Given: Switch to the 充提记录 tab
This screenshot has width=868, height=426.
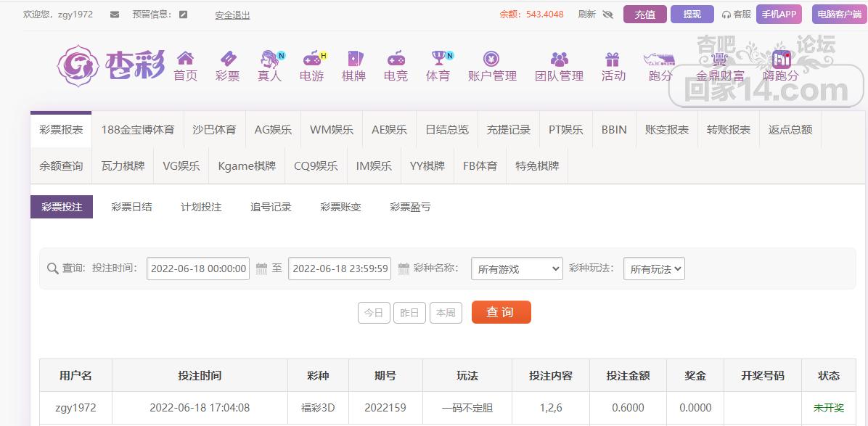Looking at the screenshot, I should click(508, 130).
